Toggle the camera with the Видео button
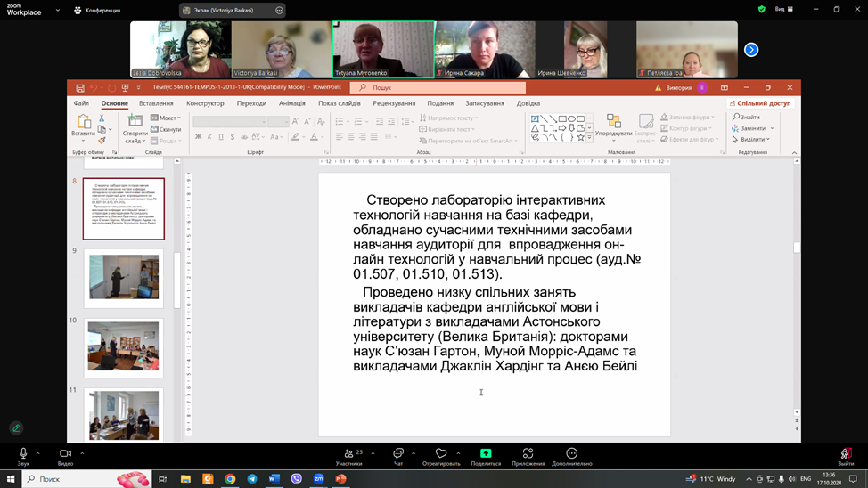Image resolution: width=868 pixels, height=488 pixels. pos(65,454)
